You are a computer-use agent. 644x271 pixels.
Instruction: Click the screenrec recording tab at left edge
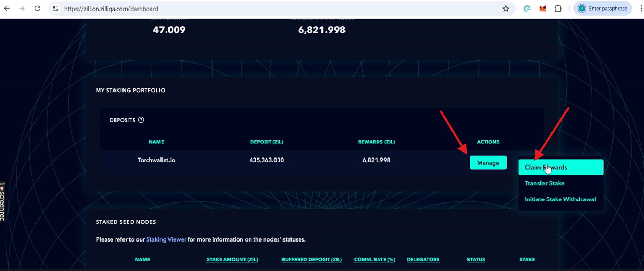2,201
